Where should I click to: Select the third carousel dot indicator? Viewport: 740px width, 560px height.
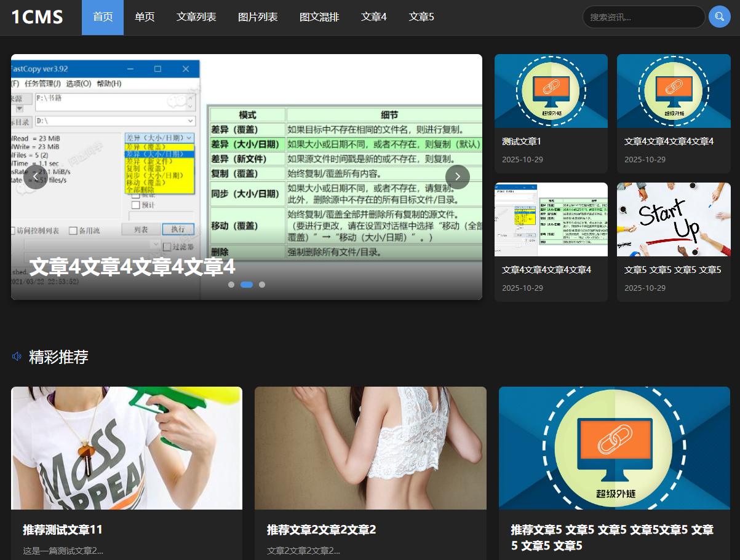262,285
